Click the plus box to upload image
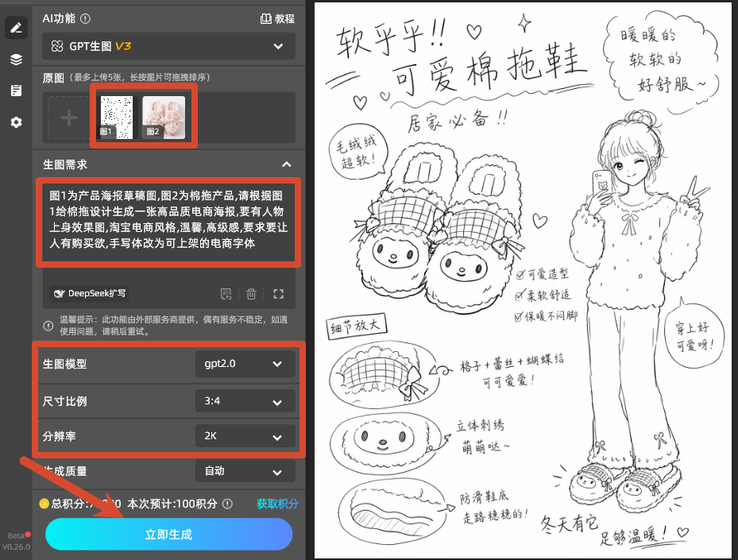 [69, 118]
